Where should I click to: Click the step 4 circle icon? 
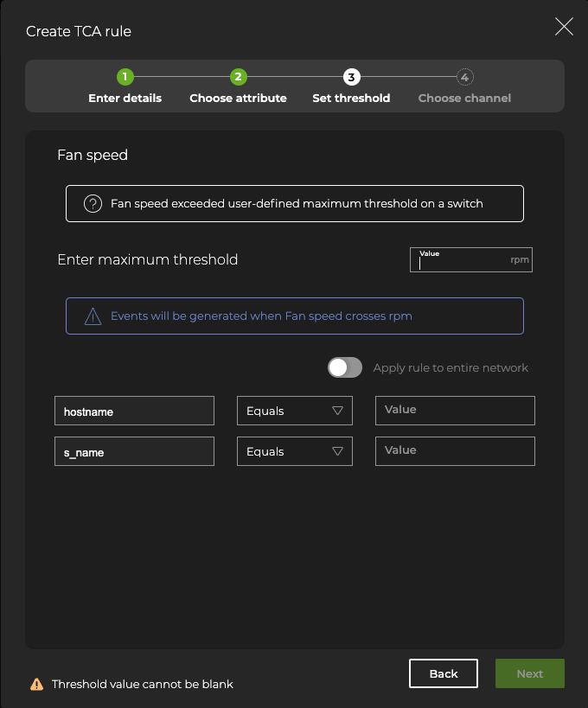(x=464, y=77)
